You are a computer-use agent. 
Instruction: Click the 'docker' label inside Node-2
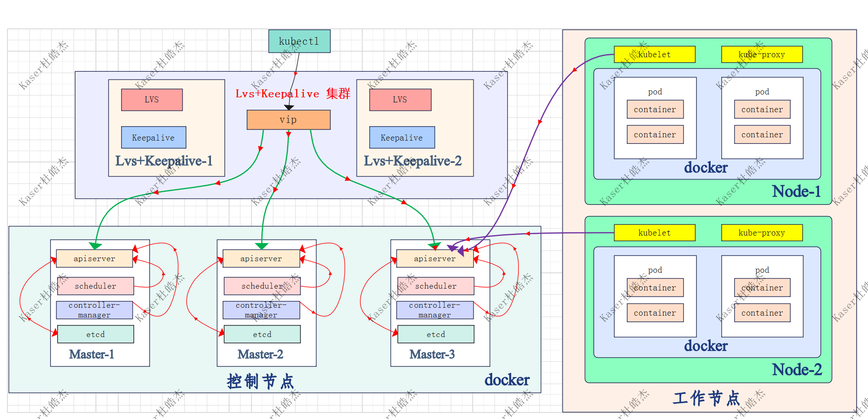(706, 346)
